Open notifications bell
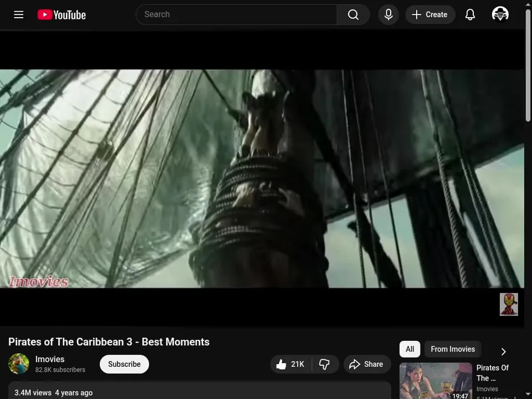This screenshot has height=399, width=532. [x=470, y=14]
